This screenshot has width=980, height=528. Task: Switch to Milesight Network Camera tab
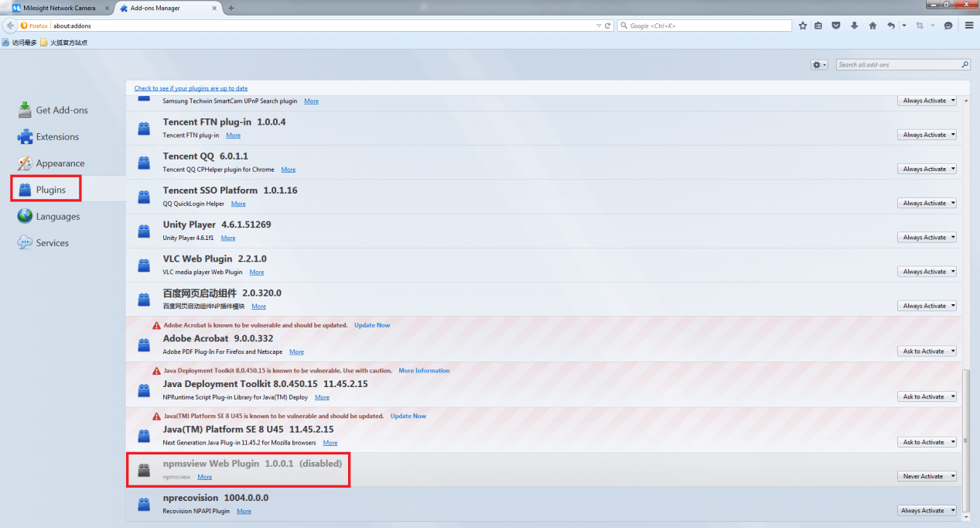click(58, 8)
